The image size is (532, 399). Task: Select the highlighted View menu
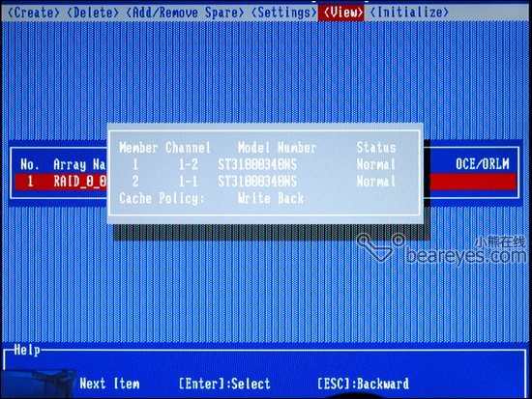[342, 13]
